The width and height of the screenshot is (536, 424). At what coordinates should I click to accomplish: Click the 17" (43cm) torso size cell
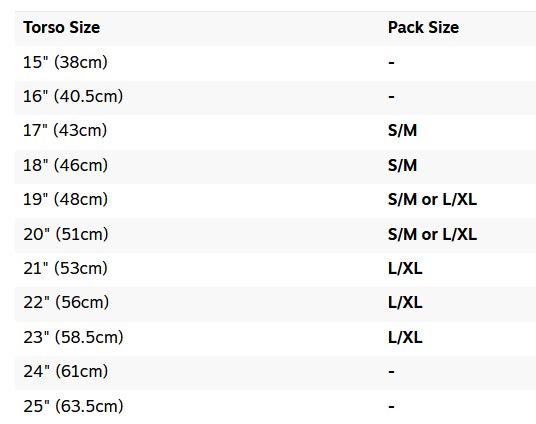click(x=65, y=131)
